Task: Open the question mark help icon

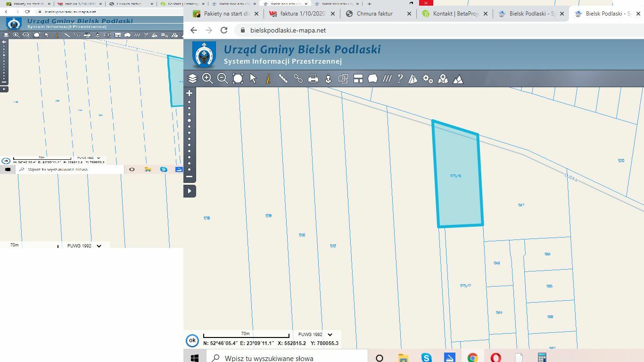Action: click(400, 79)
